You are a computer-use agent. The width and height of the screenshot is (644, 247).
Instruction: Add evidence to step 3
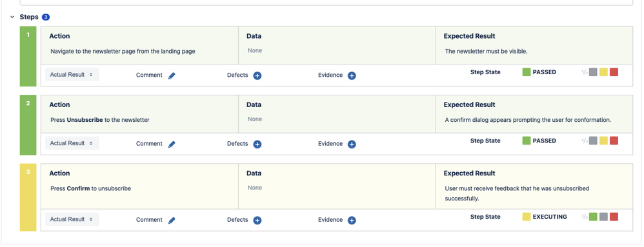pos(352,221)
